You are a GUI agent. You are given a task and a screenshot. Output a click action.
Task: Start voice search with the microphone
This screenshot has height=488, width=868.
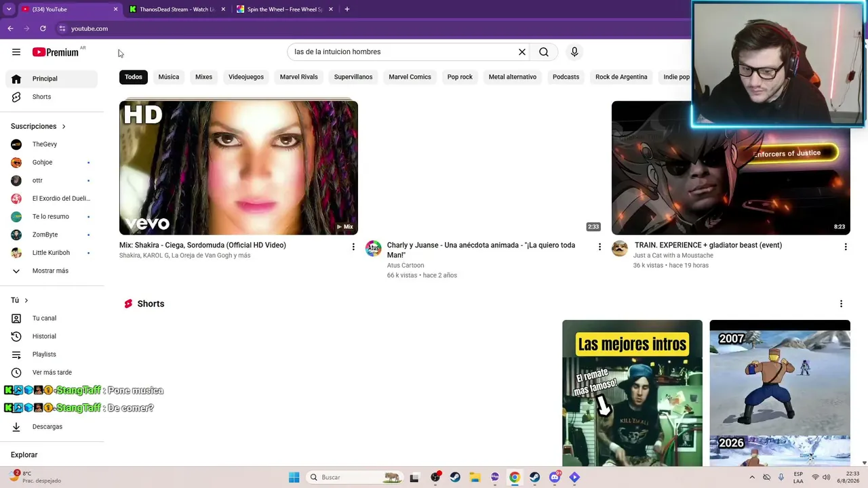574,52
